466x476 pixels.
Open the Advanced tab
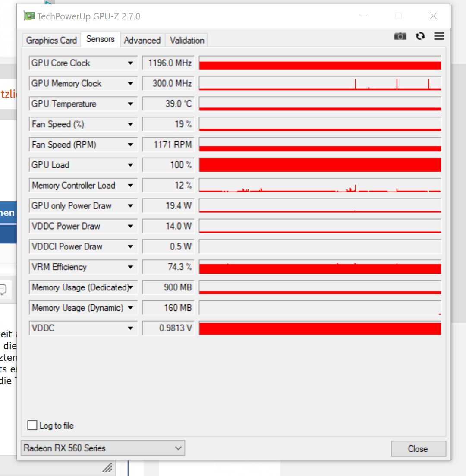(142, 40)
